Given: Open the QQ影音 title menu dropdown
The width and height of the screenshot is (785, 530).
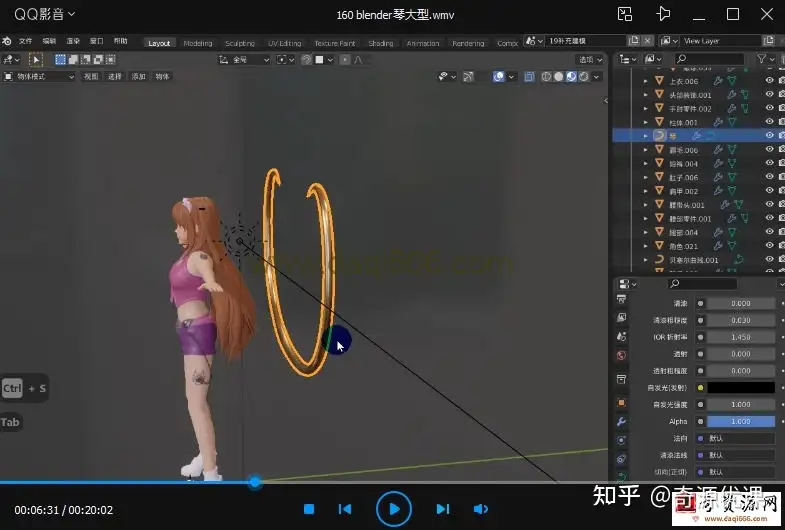Looking at the screenshot, I should point(45,14).
